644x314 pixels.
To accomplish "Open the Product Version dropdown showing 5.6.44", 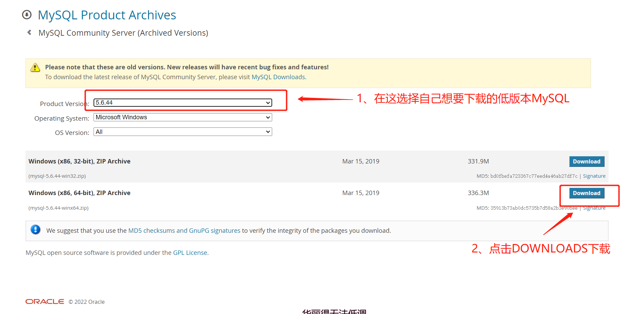I will (183, 103).
